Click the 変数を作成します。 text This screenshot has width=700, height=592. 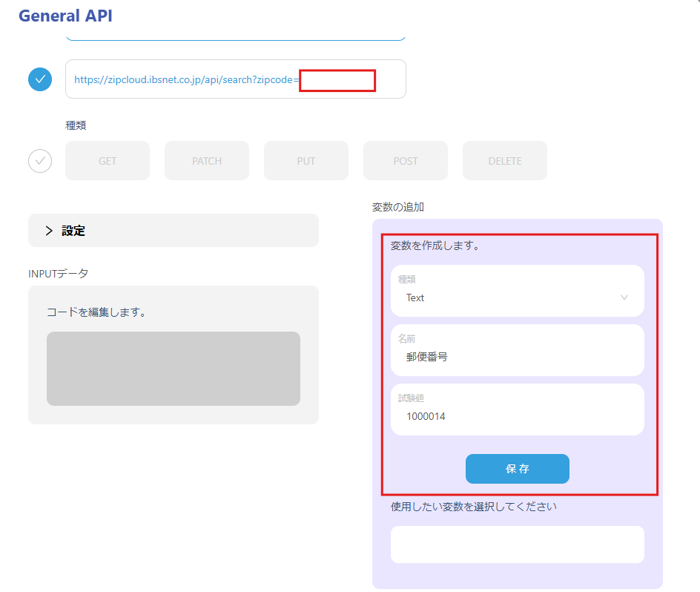(435, 246)
